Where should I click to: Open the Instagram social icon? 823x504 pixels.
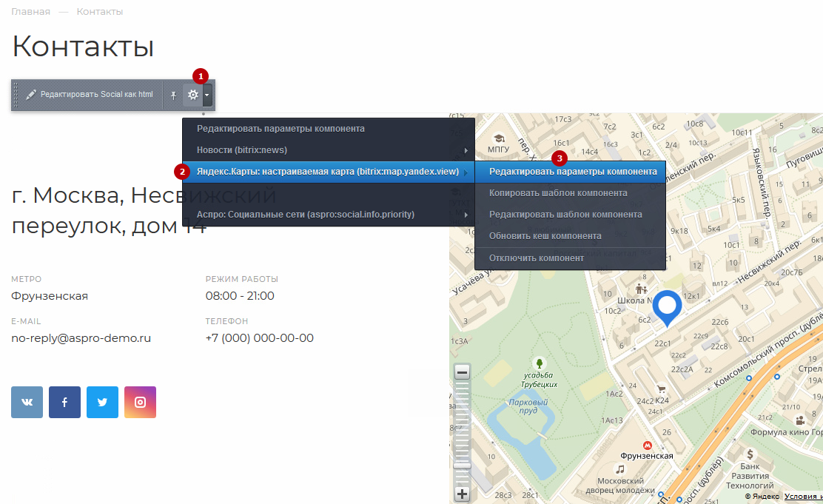pos(140,402)
